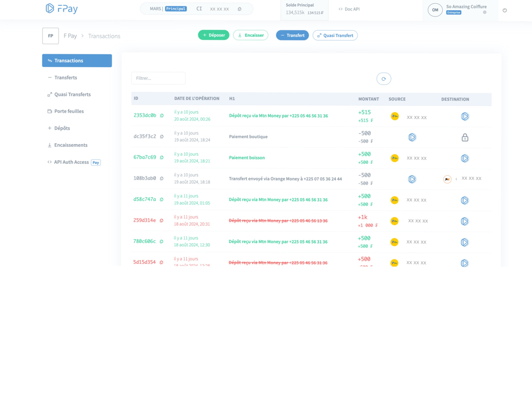Click the power logout icon
This screenshot has width=532, height=399.
[504, 10]
